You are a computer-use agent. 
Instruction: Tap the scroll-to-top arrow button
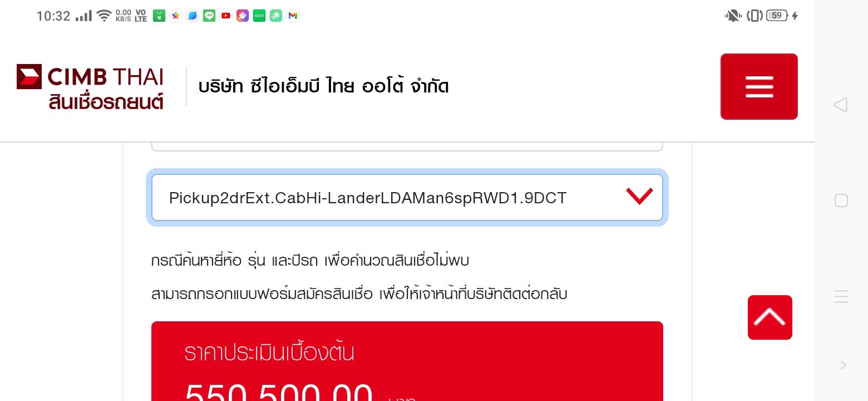point(770,317)
